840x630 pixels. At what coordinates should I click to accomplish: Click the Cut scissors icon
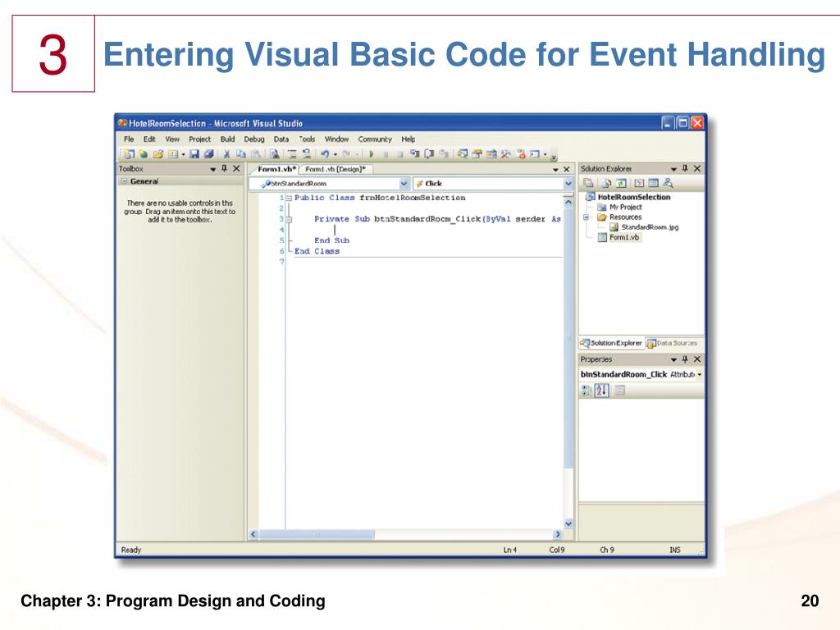pos(226,154)
